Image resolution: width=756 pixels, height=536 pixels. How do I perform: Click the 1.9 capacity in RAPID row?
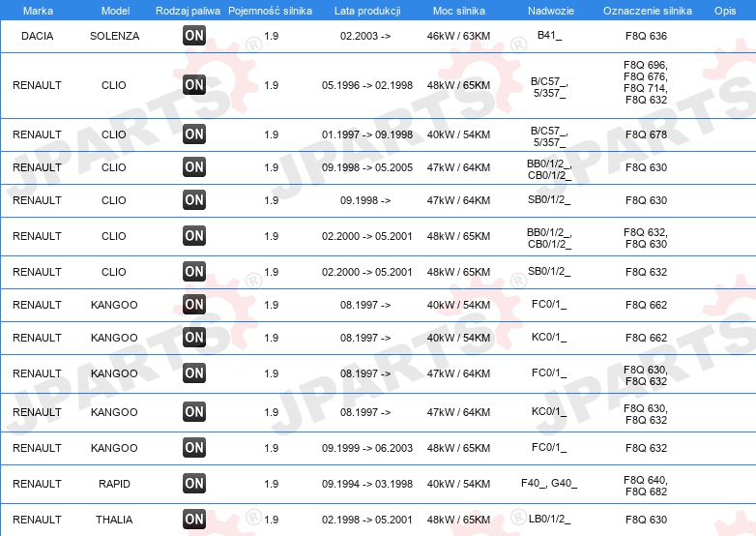tap(272, 484)
